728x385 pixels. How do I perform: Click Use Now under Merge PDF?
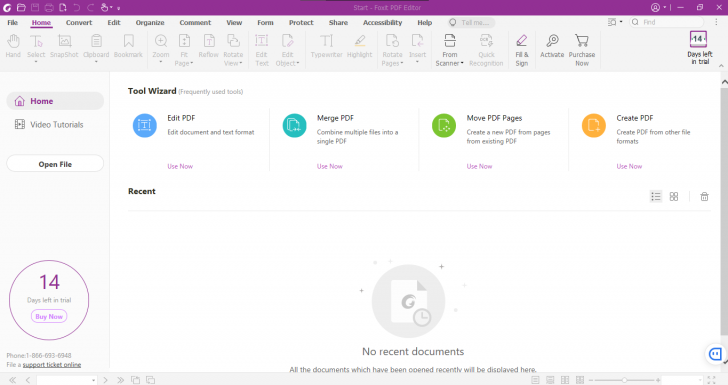point(330,166)
